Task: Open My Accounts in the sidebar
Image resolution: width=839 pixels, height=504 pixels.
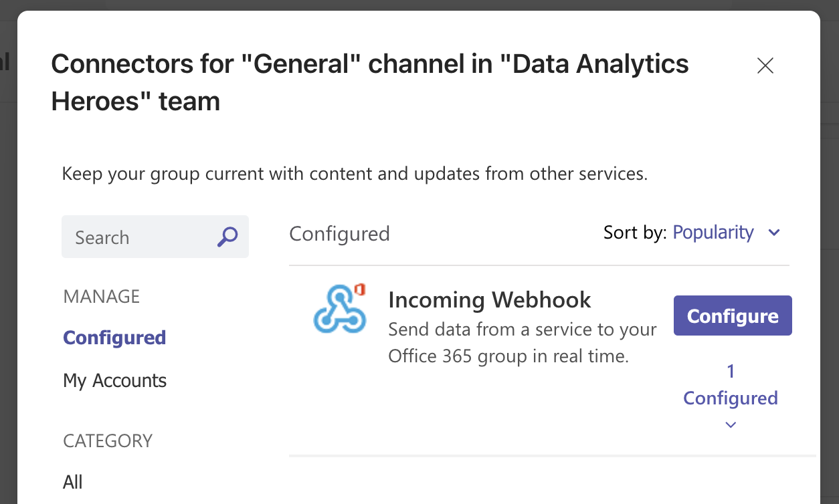Action: (x=114, y=380)
